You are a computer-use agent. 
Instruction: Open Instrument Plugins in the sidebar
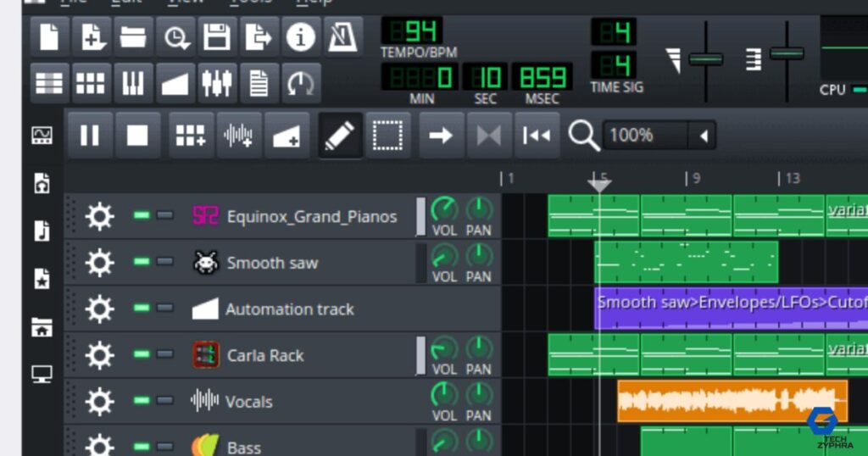tap(42, 136)
